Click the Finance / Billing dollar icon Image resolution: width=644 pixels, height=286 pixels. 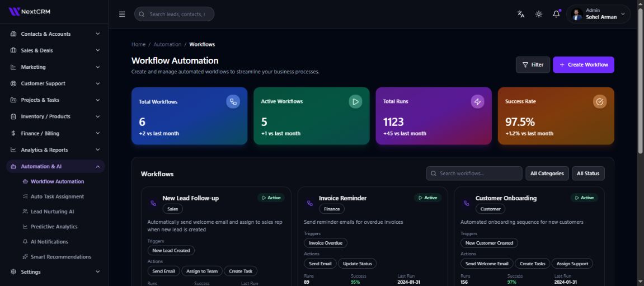[x=13, y=133]
